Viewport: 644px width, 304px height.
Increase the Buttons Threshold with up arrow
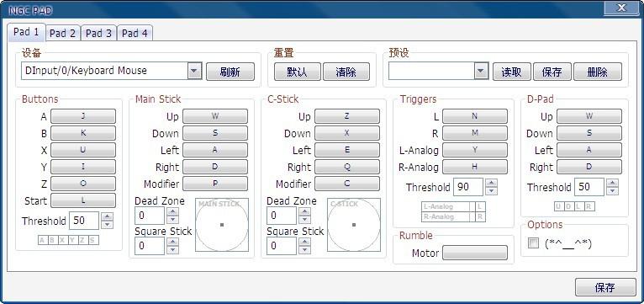point(107,216)
